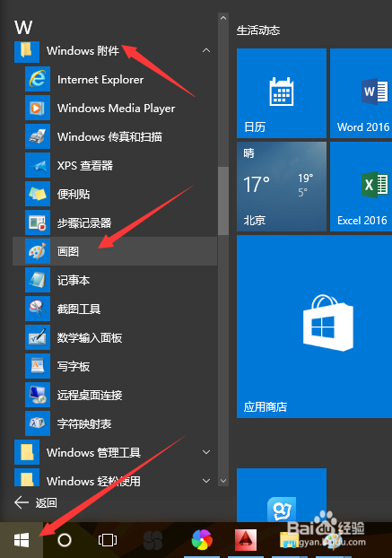The image size is (392, 558).
Task: Select the Internet Explorer label
Action: [100, 79]
